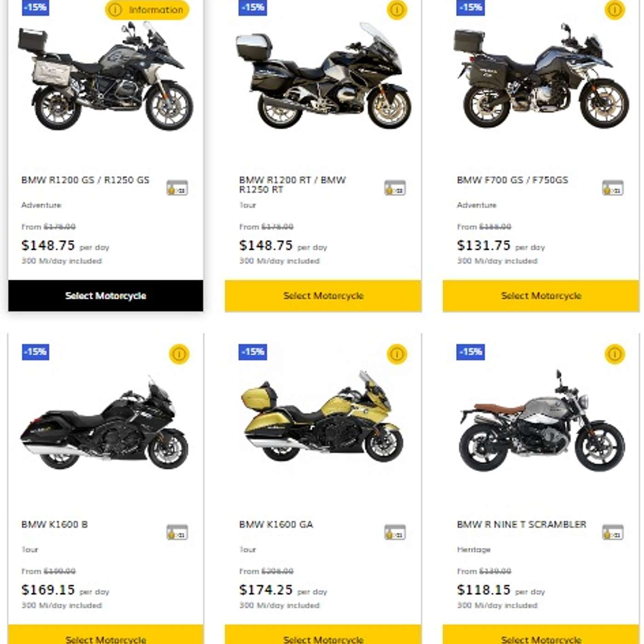Show info for R Nine T Scrambler
The height and width of the screenshot is (644, 644).
point(615,354)
